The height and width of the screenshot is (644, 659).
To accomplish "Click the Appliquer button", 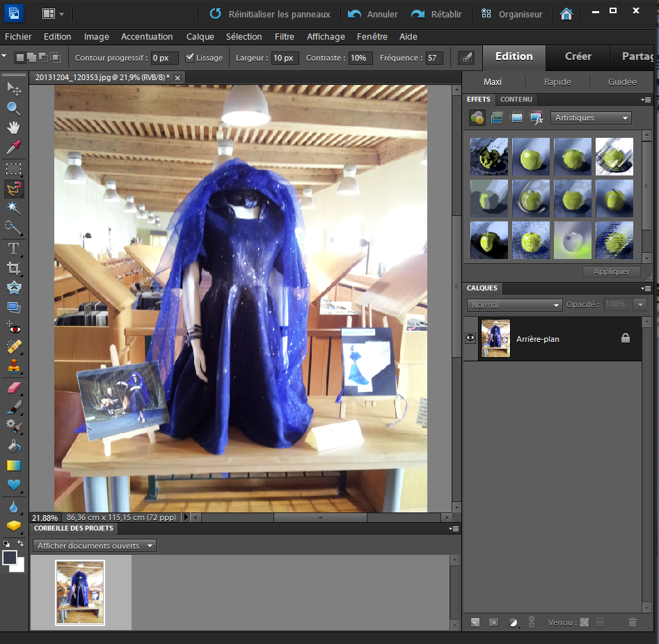I will [x=611, y=272].
